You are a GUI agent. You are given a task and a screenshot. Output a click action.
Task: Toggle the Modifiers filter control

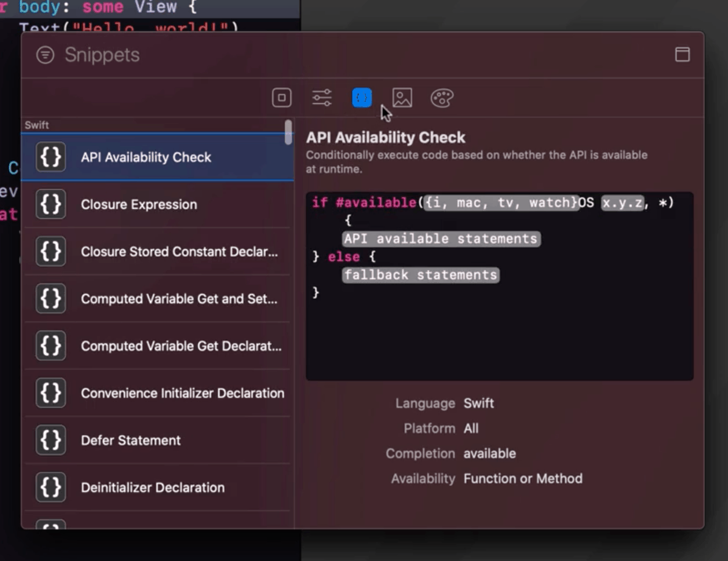(321, 97)
